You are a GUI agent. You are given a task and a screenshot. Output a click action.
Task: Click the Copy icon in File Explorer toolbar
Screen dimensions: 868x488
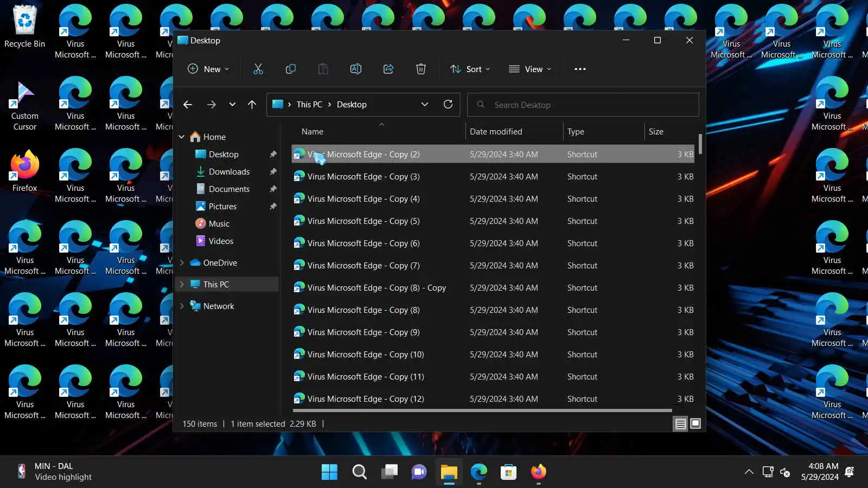291,69
